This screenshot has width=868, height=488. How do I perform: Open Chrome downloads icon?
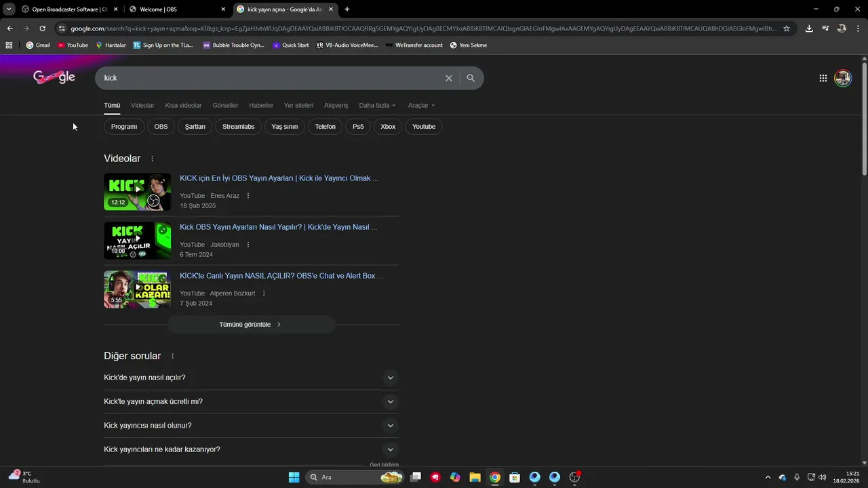809,28
